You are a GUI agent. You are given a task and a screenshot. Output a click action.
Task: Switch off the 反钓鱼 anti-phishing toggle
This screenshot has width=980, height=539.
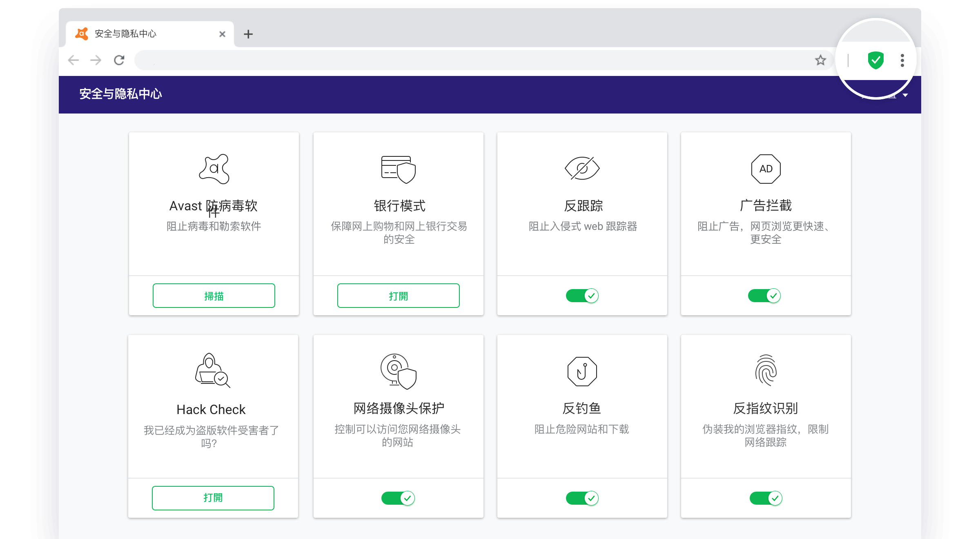[582, 498]
